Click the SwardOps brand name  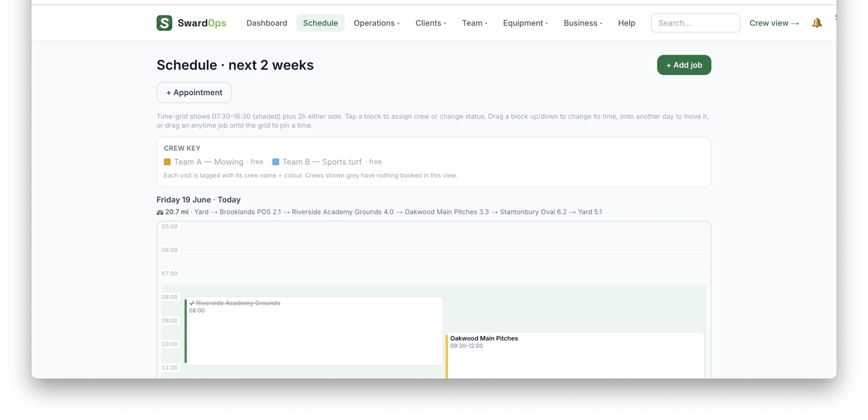[202, 23]
